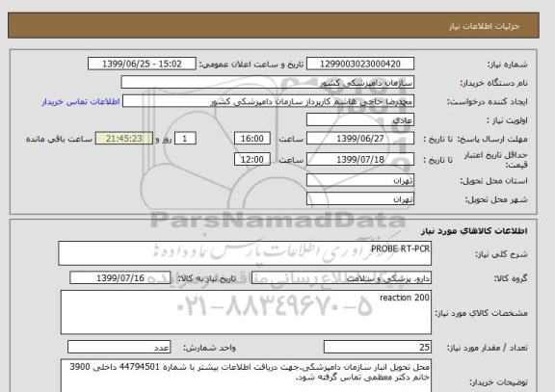The width and height of the screenshot is (555, 392).
Task: Click the unit of measure field عدد
Action: point(119,347)
